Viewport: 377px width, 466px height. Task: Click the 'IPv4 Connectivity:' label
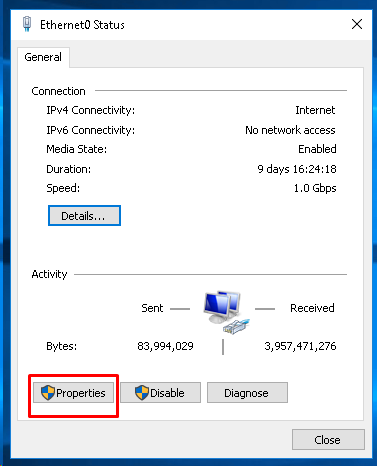click(x=91, y=110)
